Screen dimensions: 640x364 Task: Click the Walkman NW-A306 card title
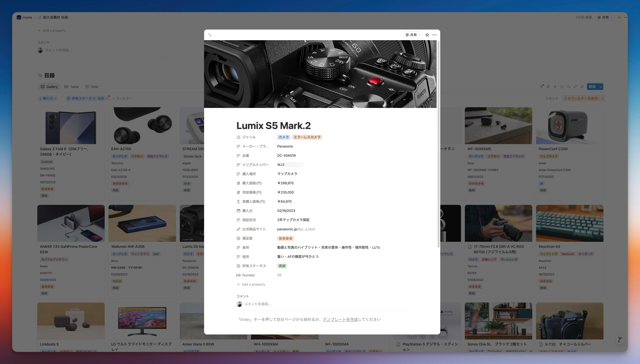(x=128, y=246)
